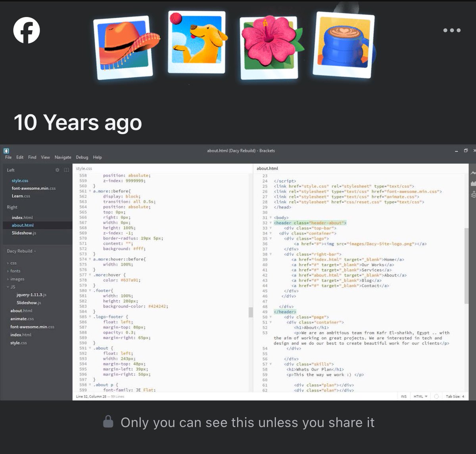Click Line 32, Column 28 status text
Image resolution: width=476 pixels, height=454 pixels.
[x=91, y=396]
